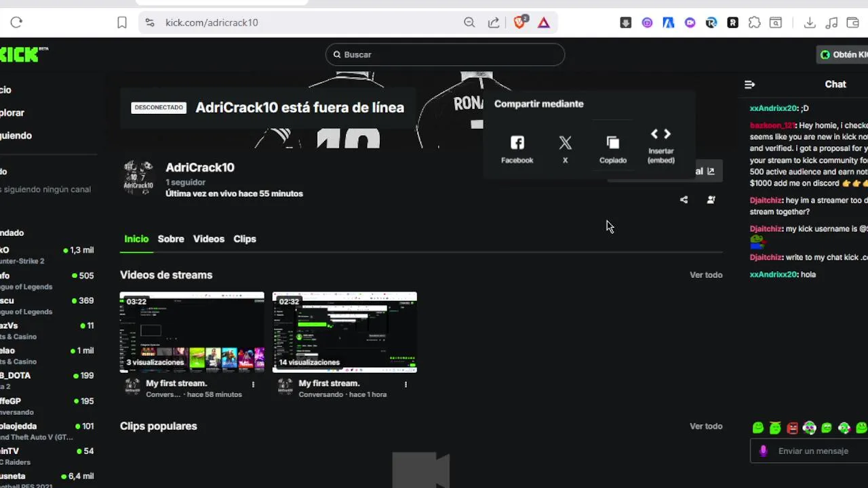Open the Casino channel with 11 viewers
This screenshot has height=488, width=868.
click(x=47, y=331)
